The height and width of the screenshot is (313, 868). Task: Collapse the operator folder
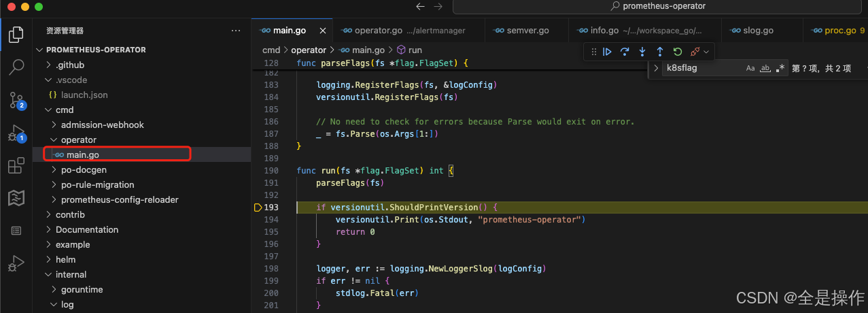coord(141,139)
